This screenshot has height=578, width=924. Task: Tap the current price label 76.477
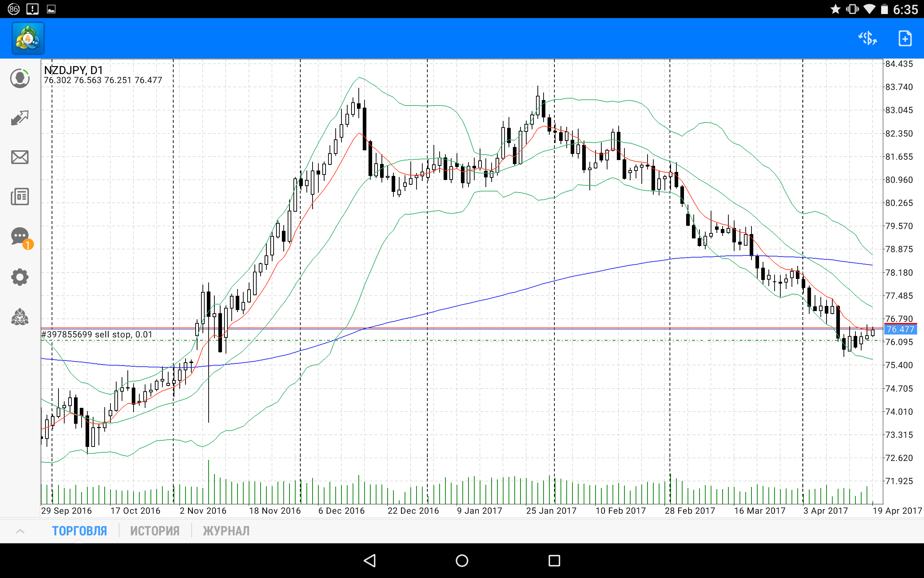900,329
